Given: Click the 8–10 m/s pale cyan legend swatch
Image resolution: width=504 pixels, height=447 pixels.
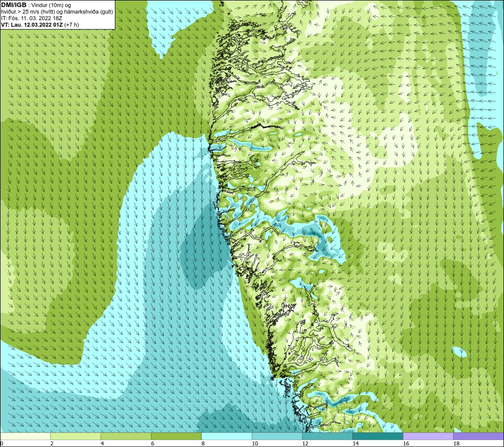Looking at the screenshot, I should tap(227, 436).
